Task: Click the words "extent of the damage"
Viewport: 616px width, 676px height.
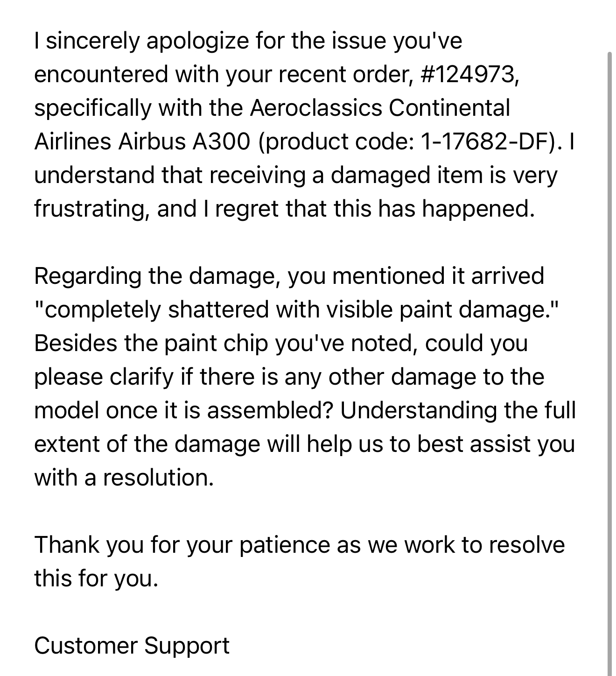Action: pos(147,444)
